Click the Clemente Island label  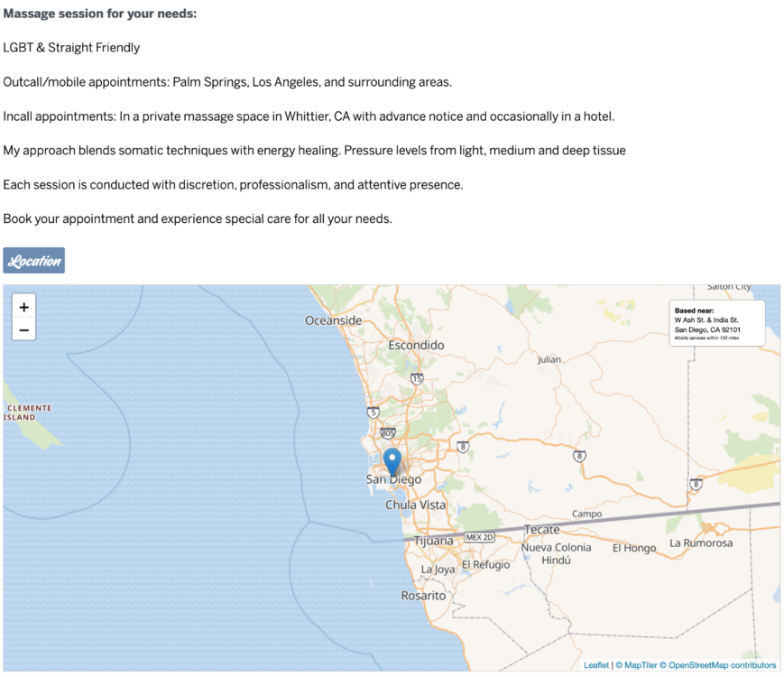25,413
